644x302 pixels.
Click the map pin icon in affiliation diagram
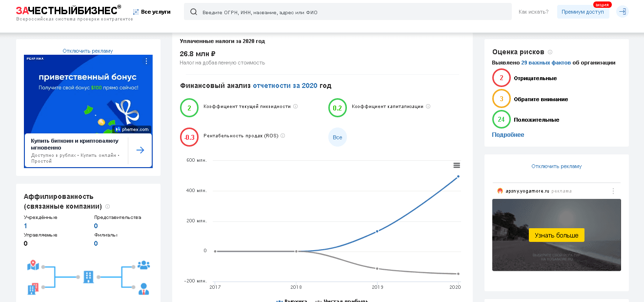click(33, 265)
